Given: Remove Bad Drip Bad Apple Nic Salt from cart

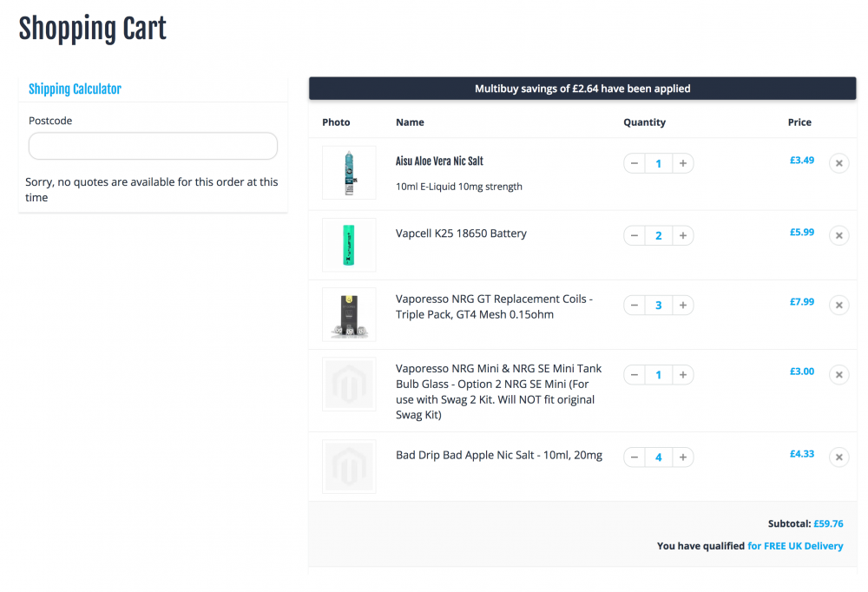Looking at the screenshot, I should point(839,457).
